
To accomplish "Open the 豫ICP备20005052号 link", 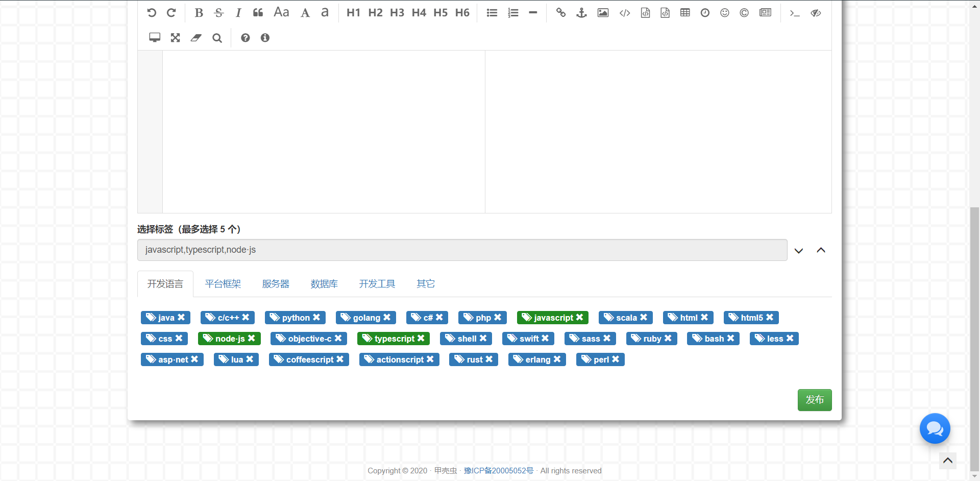I will 499,471.
